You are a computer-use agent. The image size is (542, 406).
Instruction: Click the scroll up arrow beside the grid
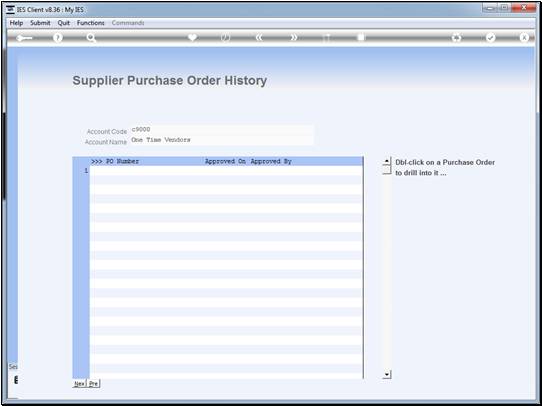tap(387, 161)
